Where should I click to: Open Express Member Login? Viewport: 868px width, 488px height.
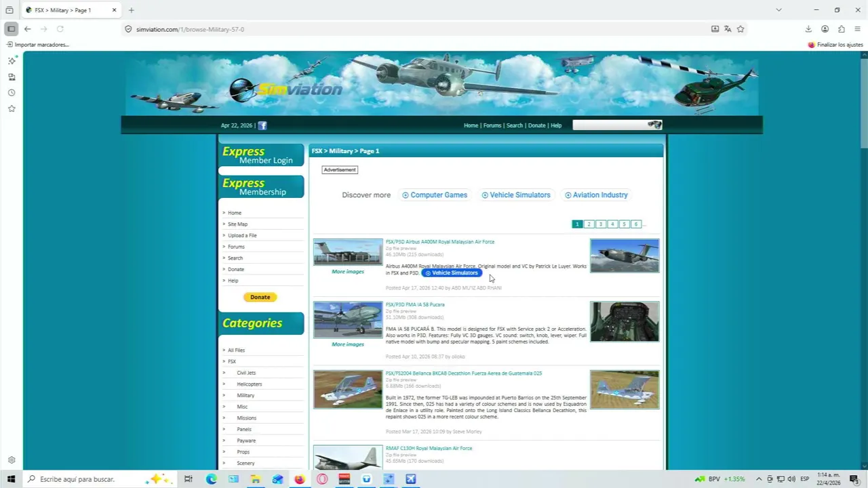[x=261, y=155]
